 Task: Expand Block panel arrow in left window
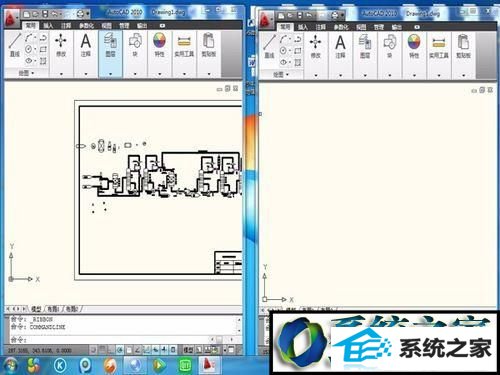(135, 74)
